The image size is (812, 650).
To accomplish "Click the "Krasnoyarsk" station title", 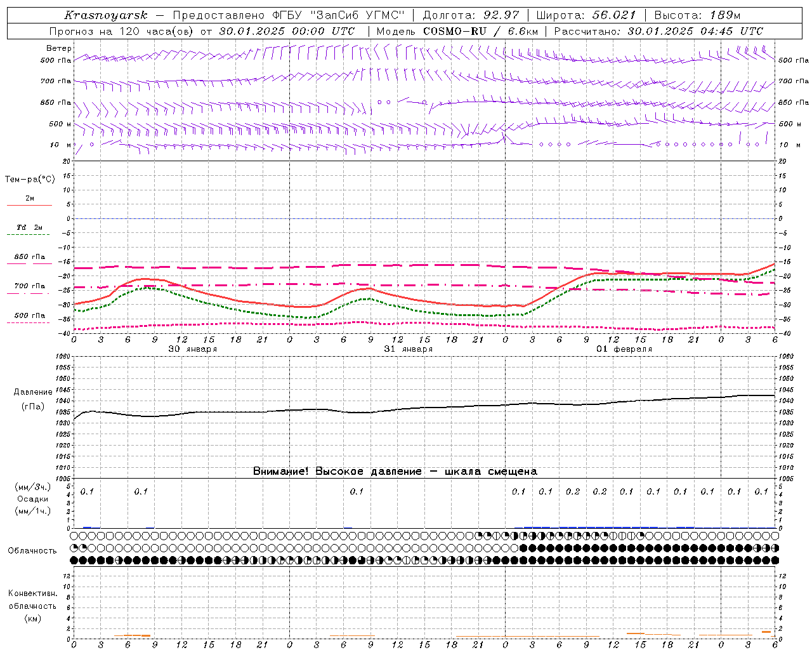I will pos(106,15).
